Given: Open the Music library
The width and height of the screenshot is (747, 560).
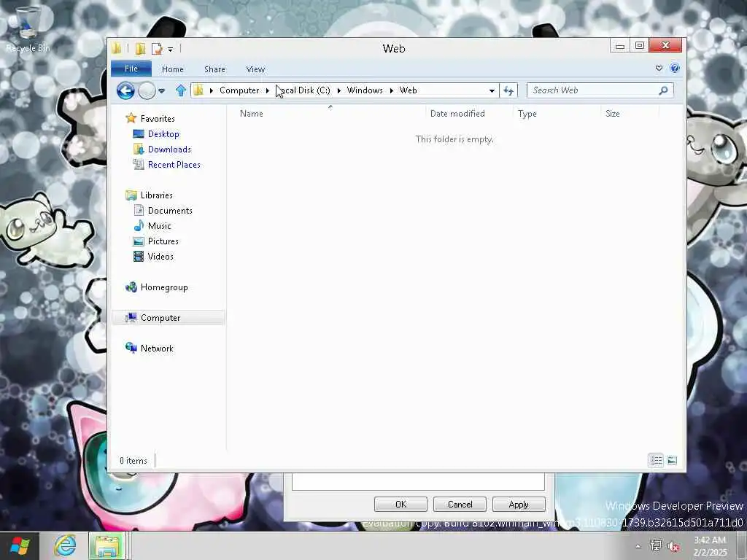Looking at the screenshot, I should coord(159,226).
